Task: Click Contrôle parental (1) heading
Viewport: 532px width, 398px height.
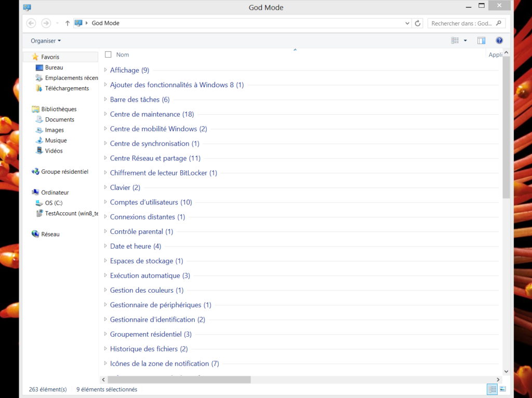Action: pyautogui.click(x=141, y=231)
